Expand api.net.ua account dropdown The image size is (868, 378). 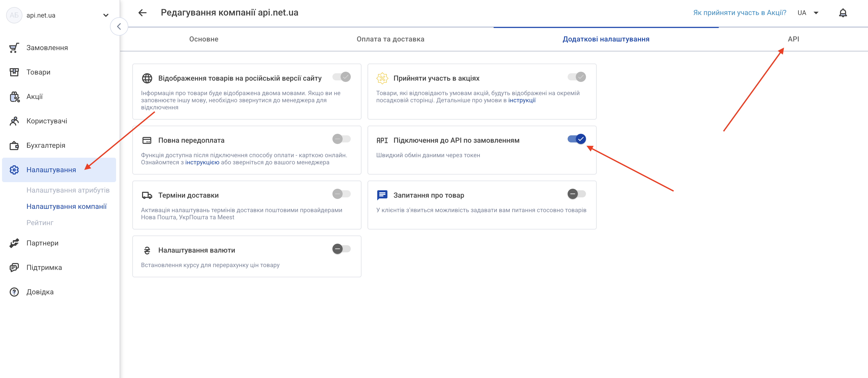tap(105, 15)
